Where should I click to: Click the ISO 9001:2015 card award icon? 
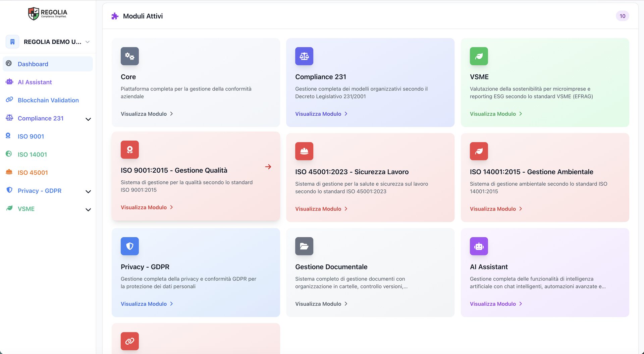pyautogui.click(x=130, y=150)
